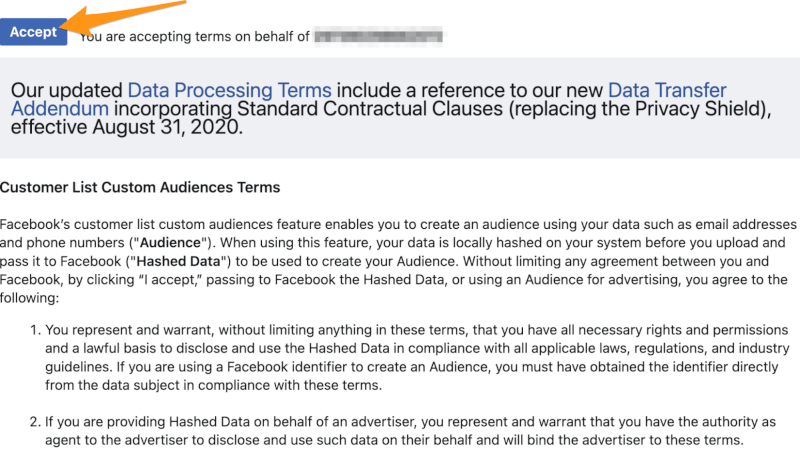This screenshot has width=800, height=462.
Task: Open the Data Transfer Addendum link
Action: click(369, 99)
